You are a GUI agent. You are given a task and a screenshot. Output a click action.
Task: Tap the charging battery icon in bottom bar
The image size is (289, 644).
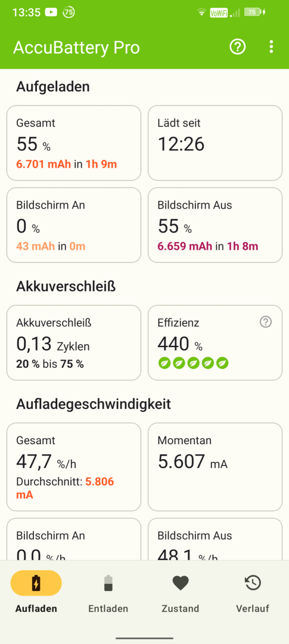pyautogui.click(x=36, y=583)
